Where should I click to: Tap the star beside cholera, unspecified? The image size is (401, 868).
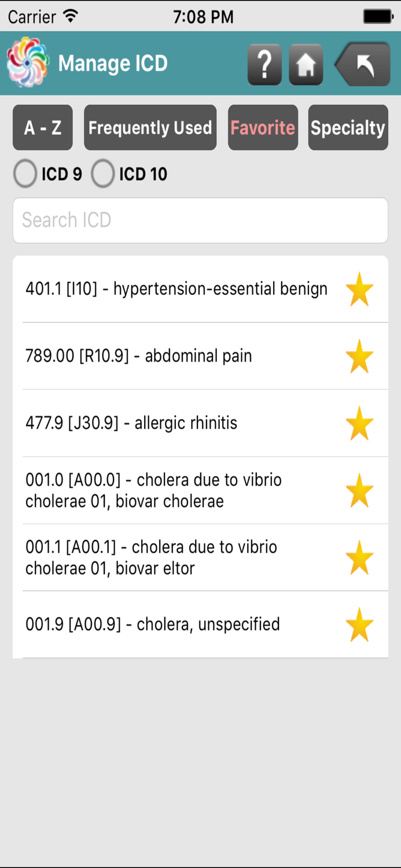[359, 624]
